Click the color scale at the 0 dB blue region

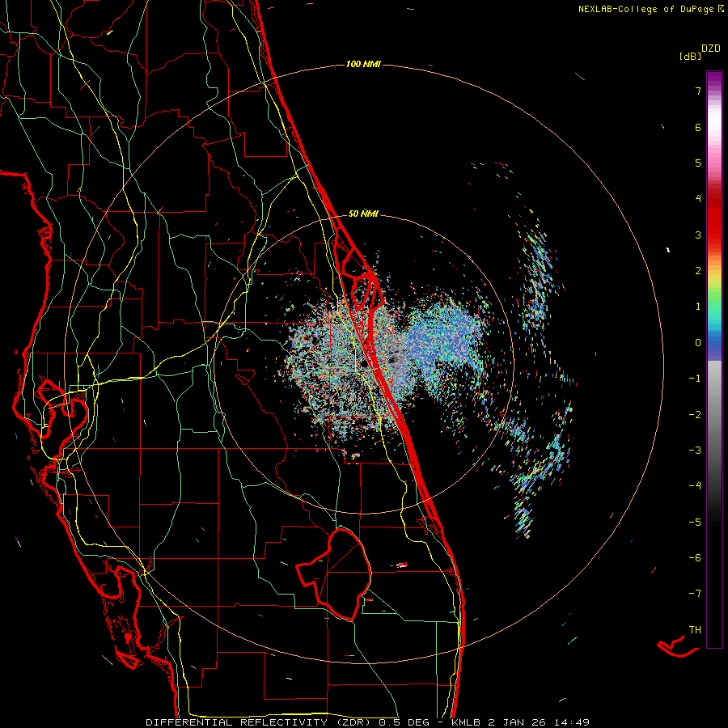click(x=714, y=343)
